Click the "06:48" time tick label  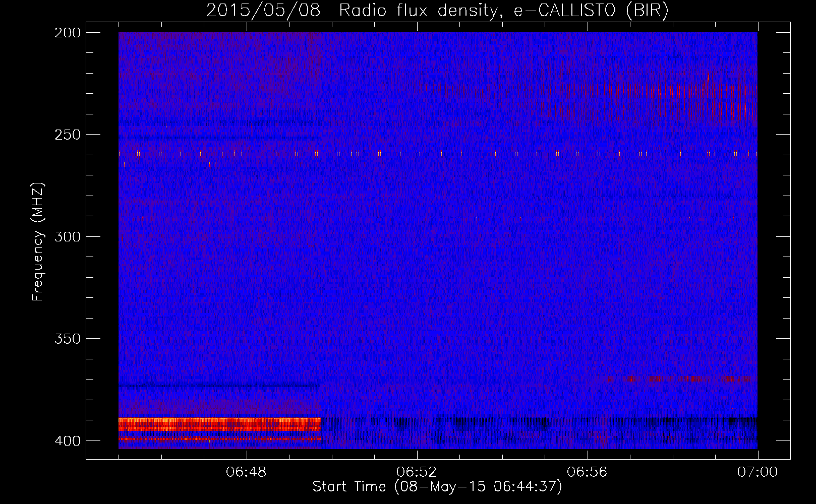pos(246,472)
